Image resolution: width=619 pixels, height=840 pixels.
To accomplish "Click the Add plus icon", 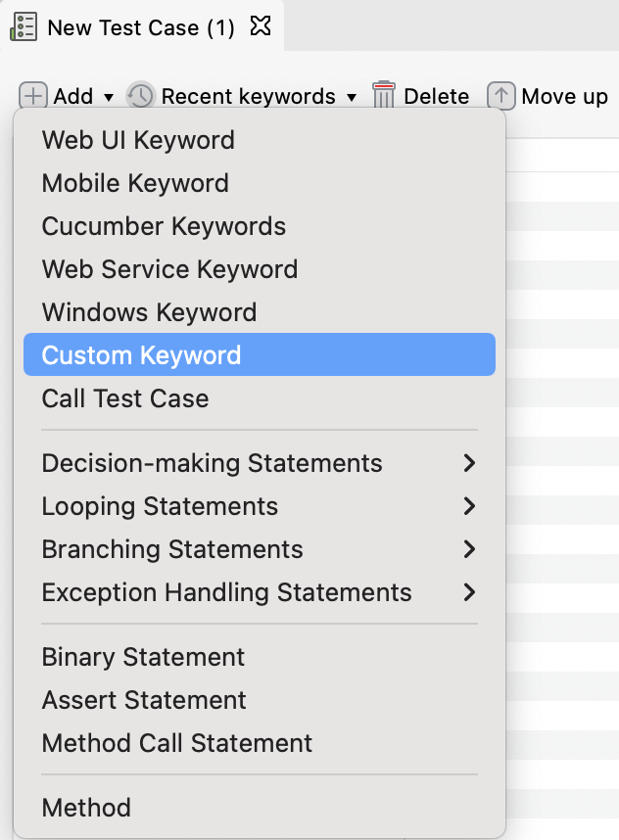I will (x=31, y=96).
